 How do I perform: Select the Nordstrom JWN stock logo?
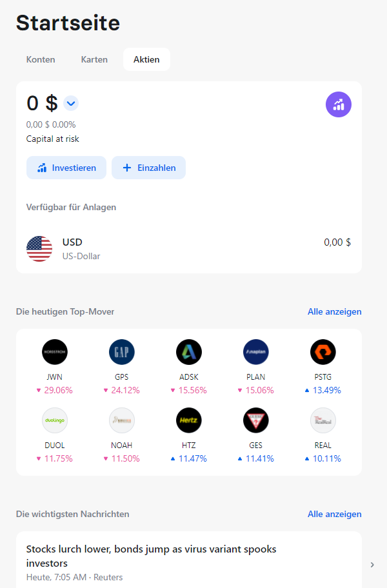55,352
